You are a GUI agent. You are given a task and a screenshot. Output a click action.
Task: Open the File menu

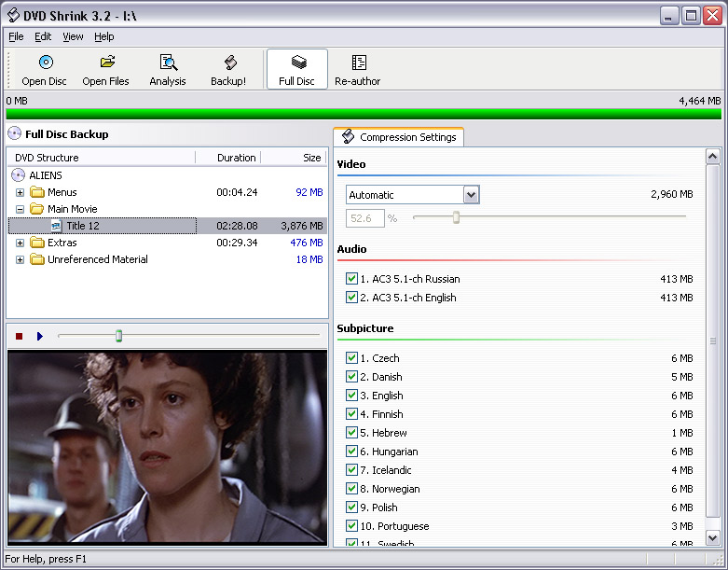tap(16, 36)
